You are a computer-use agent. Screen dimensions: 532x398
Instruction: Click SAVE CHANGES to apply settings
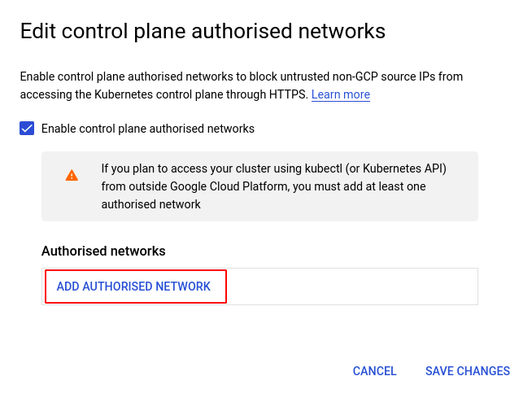[467, 371]
